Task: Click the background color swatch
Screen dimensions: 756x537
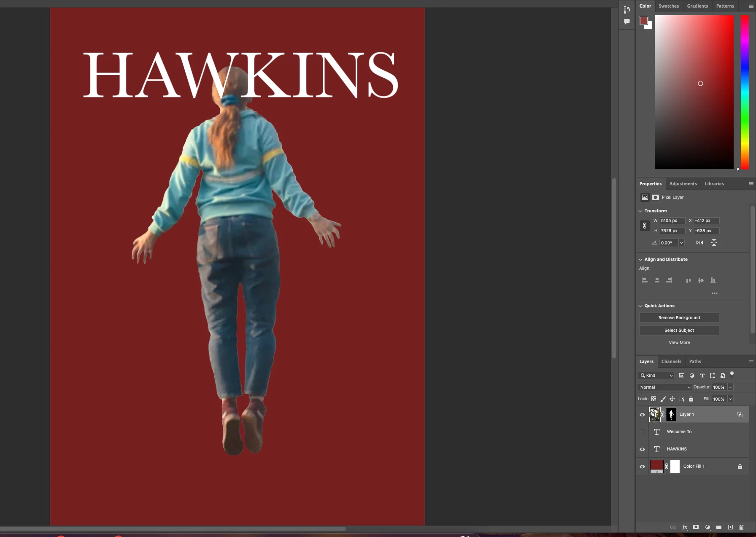Action: coord(650,27)
